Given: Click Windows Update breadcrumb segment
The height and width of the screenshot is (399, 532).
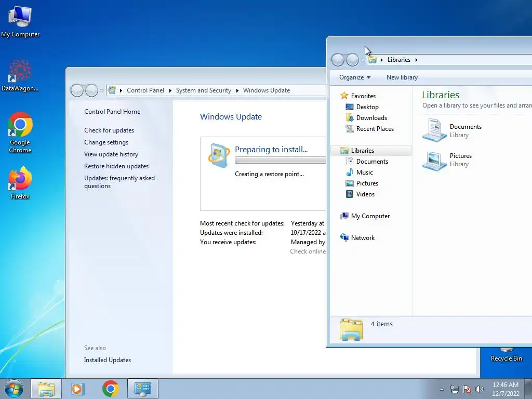Looking at the screenshot, I should [267, 90].
